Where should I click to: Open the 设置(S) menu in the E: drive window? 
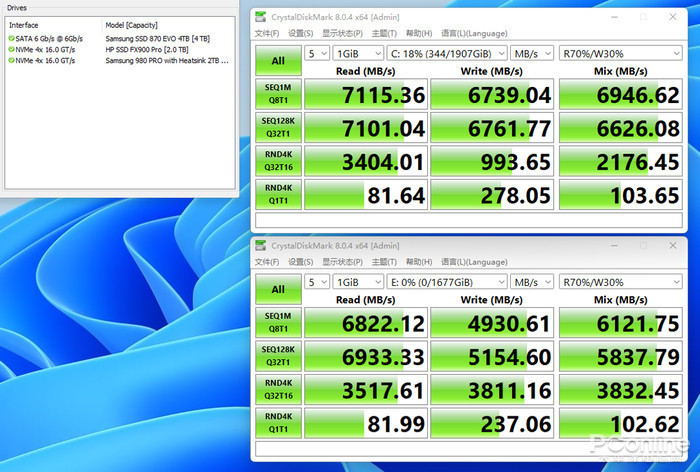[x=300, y=262]
